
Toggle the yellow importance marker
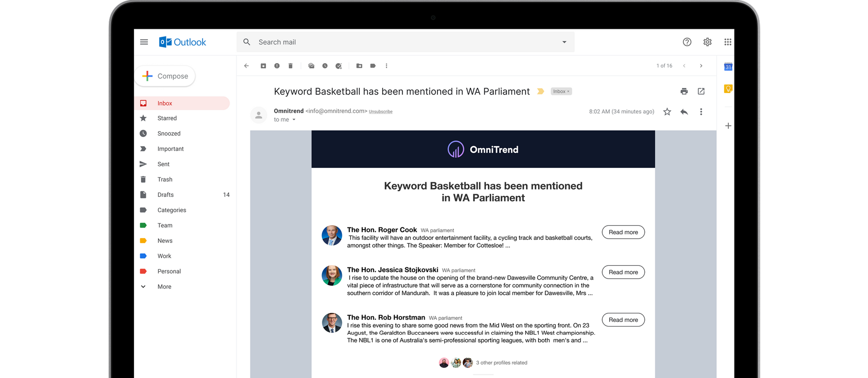(540, 91)
